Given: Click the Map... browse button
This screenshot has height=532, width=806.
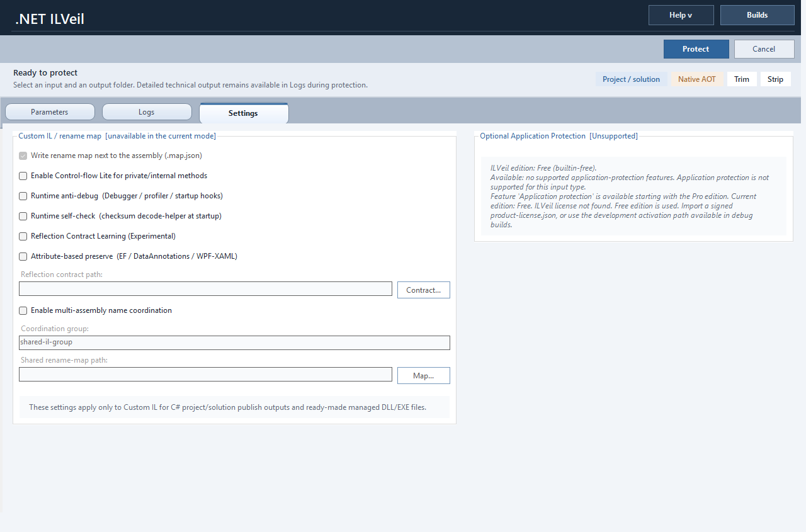Looking at the screenshot, I should [423, 375].
